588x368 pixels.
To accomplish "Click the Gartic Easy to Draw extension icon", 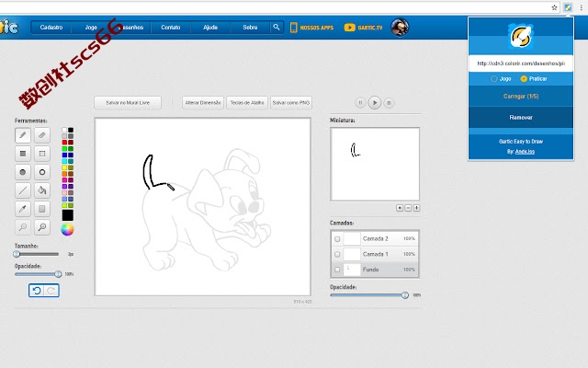I will click(568, 7).
